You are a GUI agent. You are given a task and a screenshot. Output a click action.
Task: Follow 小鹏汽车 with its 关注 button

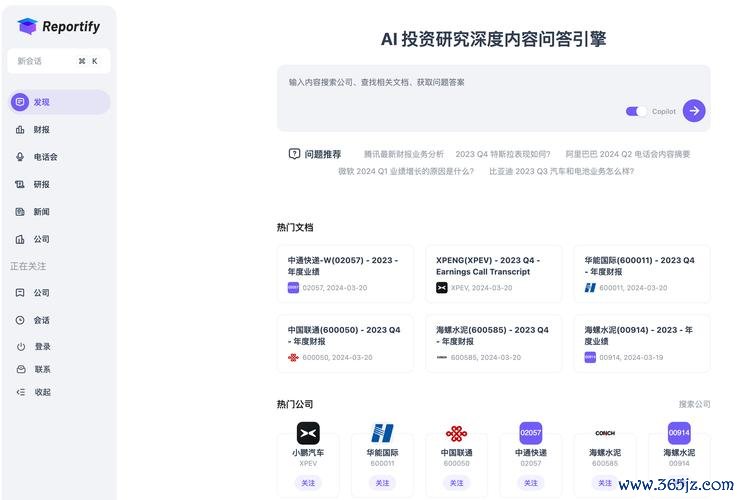tap(308, 483)
